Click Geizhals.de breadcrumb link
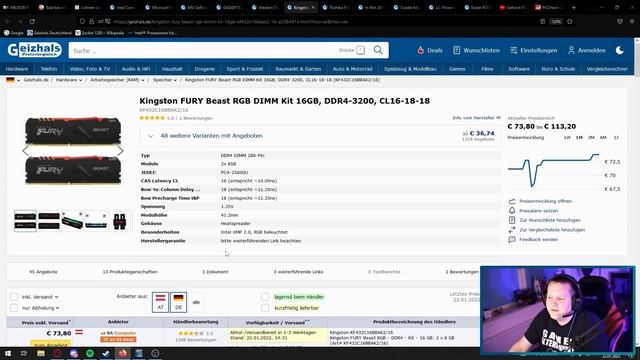 [x=36, y=80]
